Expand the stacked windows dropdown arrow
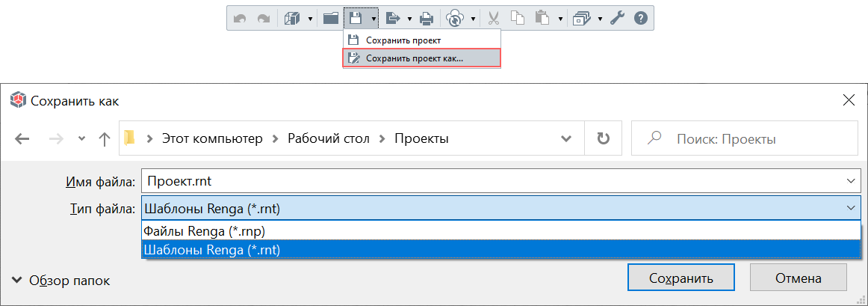868x306 pixels. pos(601,19)
